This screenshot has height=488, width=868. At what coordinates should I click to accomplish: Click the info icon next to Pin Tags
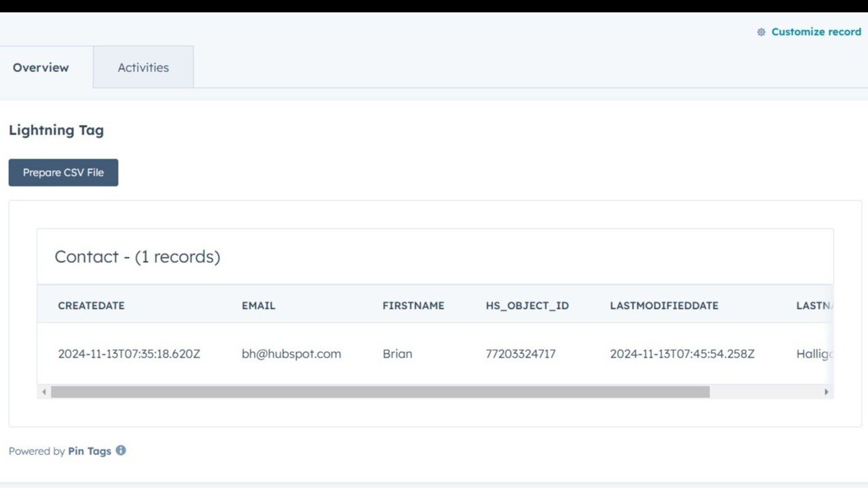pyautogui.click(x=121, y=450)
